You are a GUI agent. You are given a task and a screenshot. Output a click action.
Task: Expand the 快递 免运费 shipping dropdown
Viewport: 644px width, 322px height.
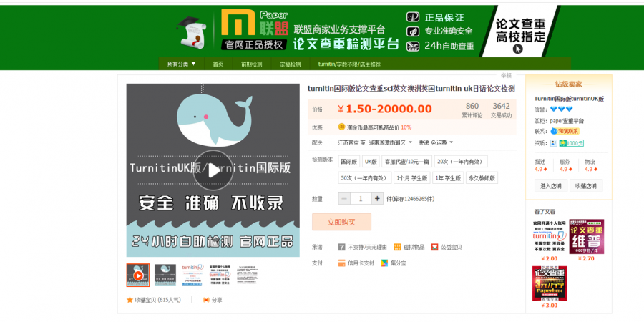point(437,142)
